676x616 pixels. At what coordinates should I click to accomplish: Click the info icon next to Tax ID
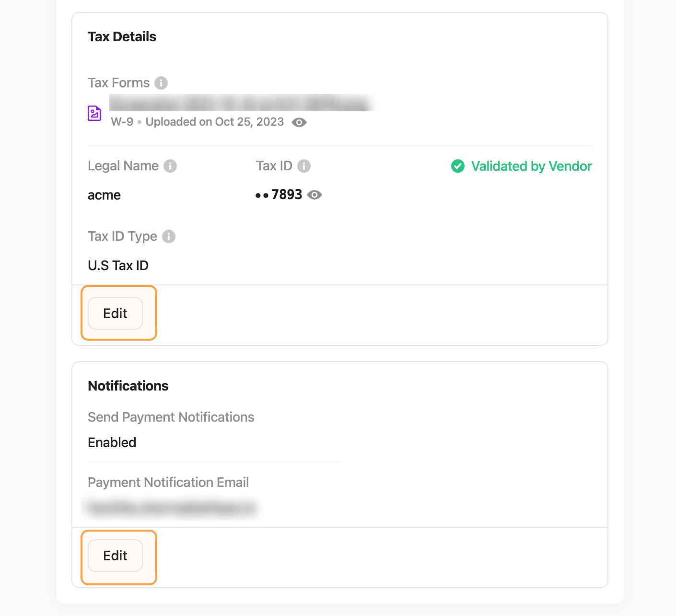pyautogui.click(x=304, y=166)
